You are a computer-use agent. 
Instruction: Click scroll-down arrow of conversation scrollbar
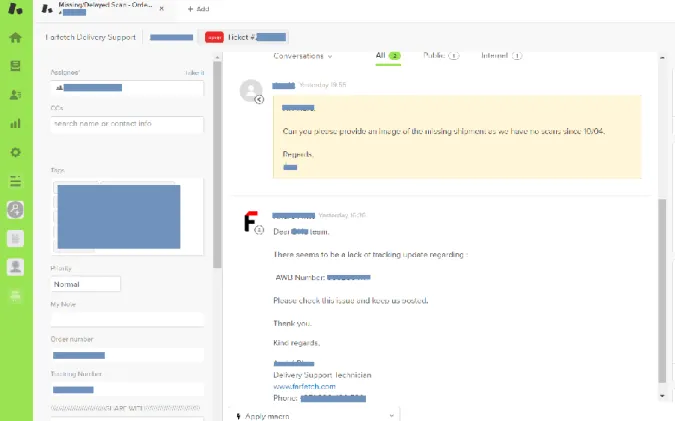point(662,396)
